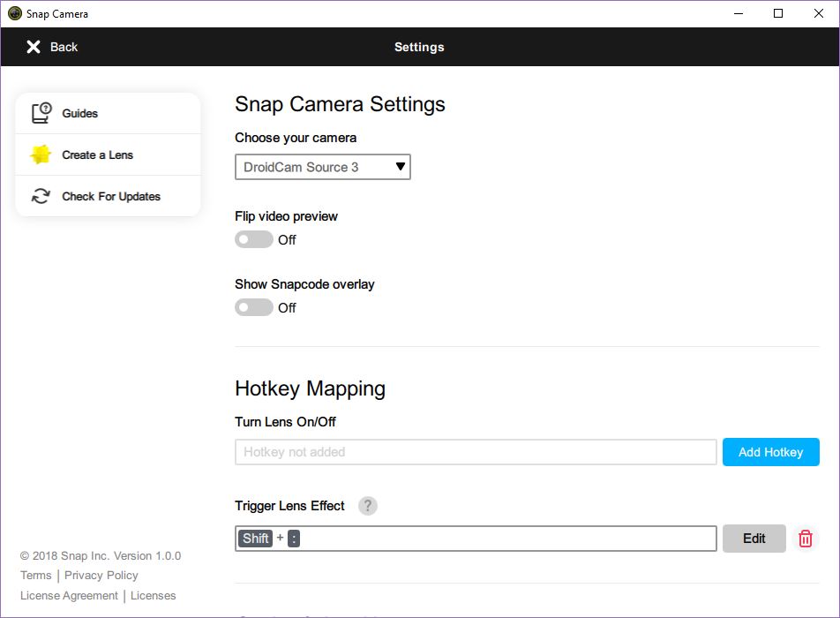Maximize the Snap Camera window
This screenshot has width=840, height=618.
point(778,14)
